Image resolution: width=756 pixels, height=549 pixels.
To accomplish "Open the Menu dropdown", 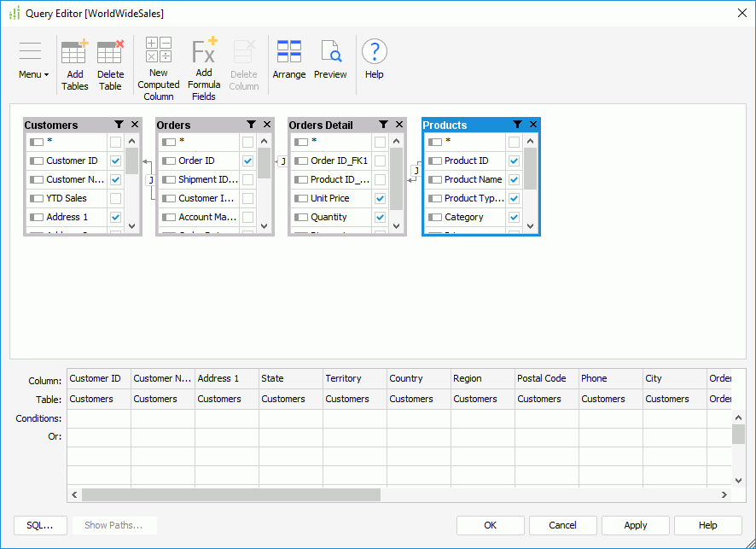I will [31, 64].
